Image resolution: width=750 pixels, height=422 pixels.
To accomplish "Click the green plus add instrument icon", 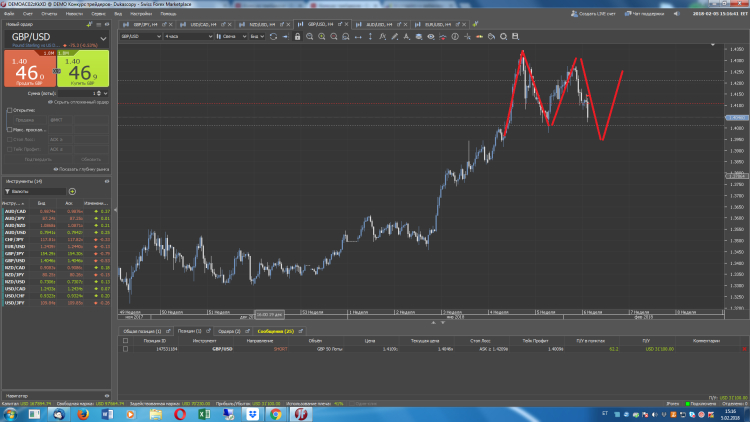I will coord(72,191).
